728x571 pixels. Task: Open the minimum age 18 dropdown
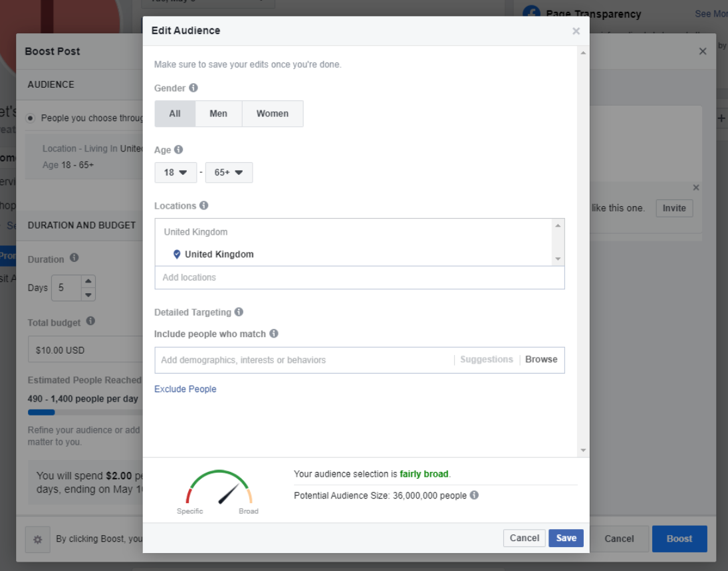click(x=176, y=173)
